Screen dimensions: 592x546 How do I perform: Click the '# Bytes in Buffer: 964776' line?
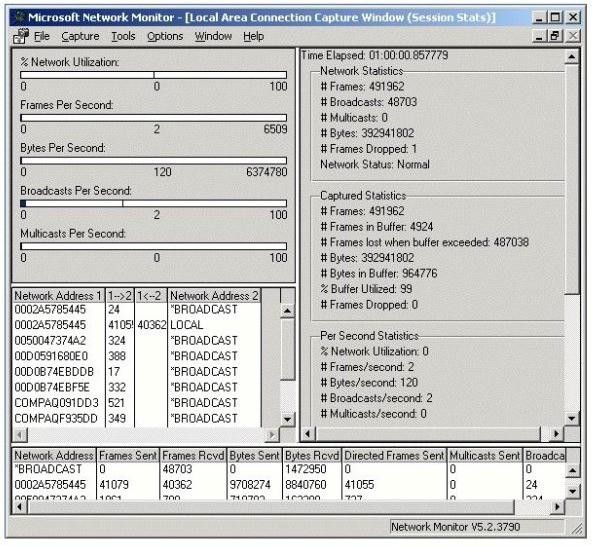(379, 273)
